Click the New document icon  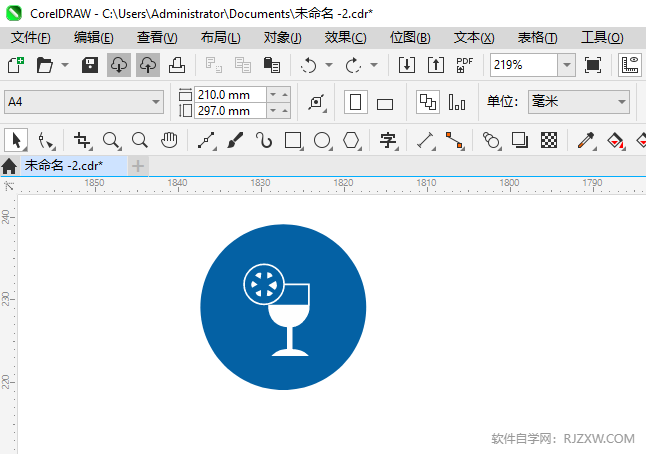pyautogui.click(x=16, y=65)
